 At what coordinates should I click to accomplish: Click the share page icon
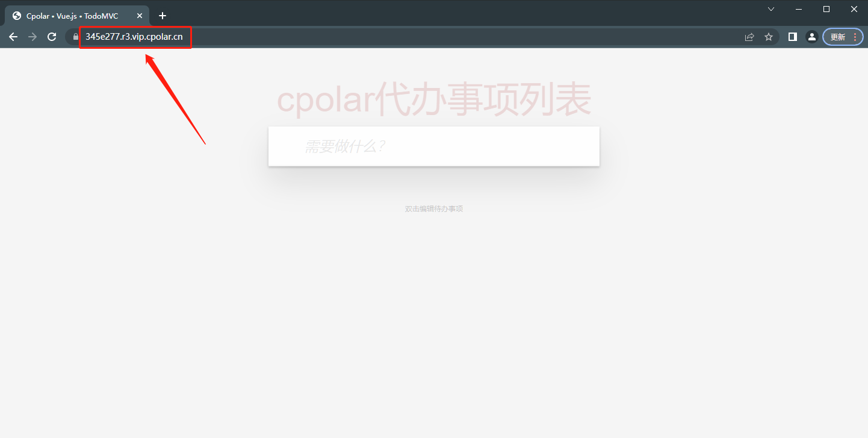[x=749, y=37]
